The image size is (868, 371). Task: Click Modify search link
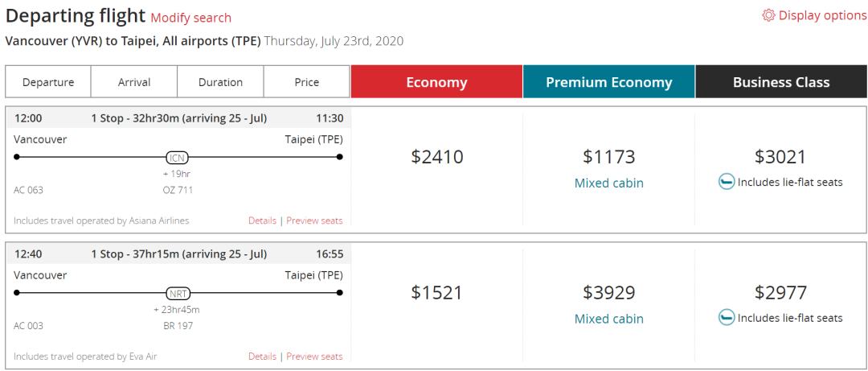pyautogui.click(x=190, y=18)
